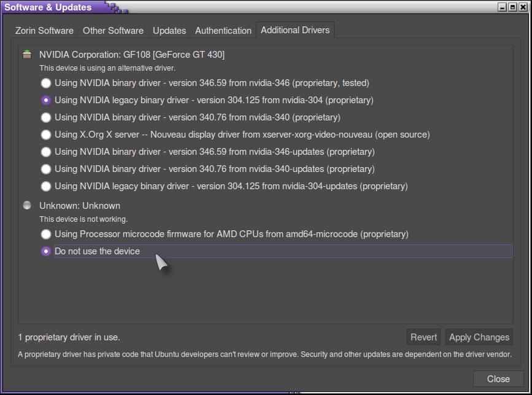This screenshot has width=532, height=395.
Task: Click the NVIDIA graphics card device icon
Action: tap(27, 55)
